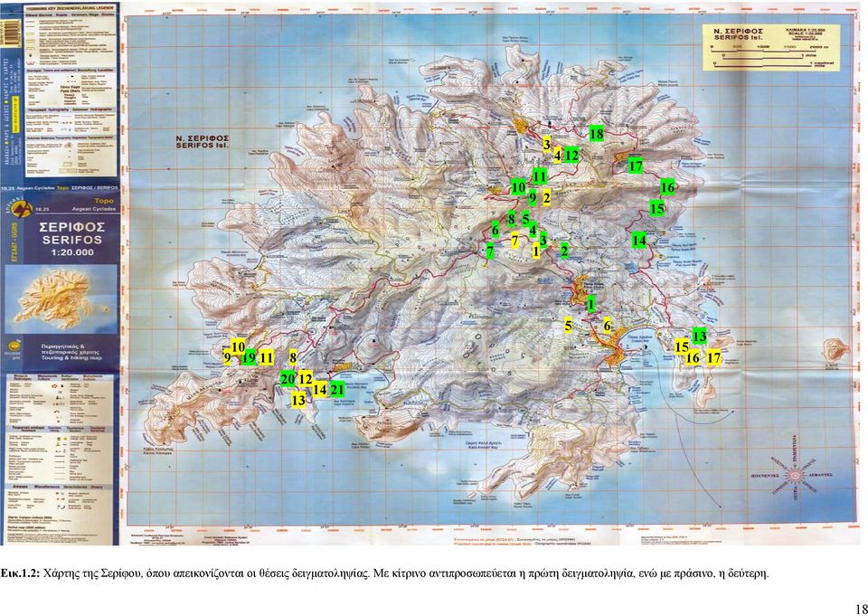This screenshot has height=616, width=868.
Task: Select yellow sampling marker 14
Action: pos(320,390)
